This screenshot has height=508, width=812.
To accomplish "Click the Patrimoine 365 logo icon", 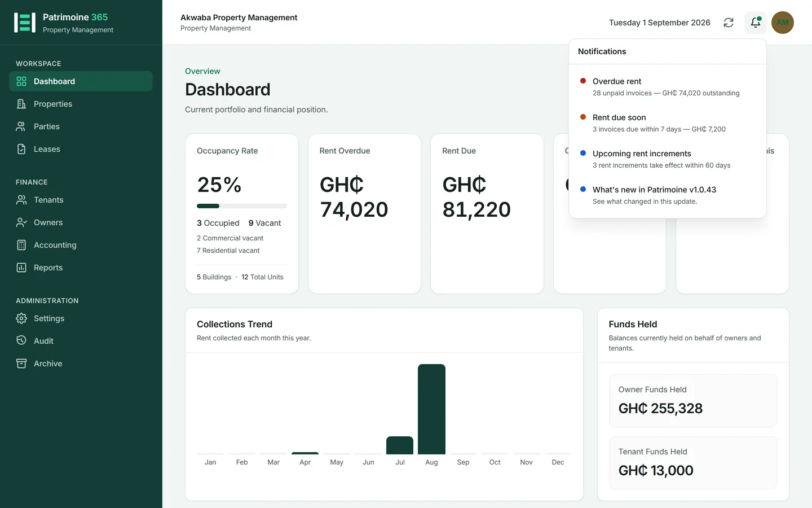I will pyautogui.click(x=25, y=23).
